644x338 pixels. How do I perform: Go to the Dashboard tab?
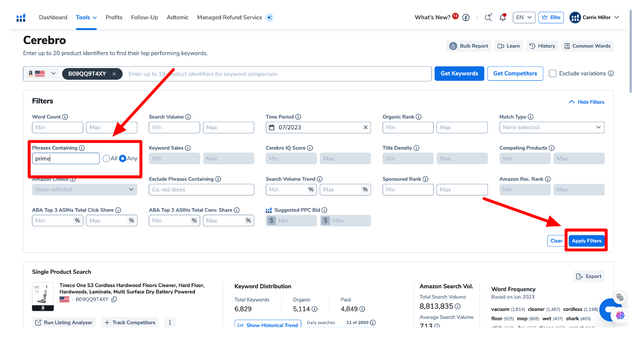53,18
